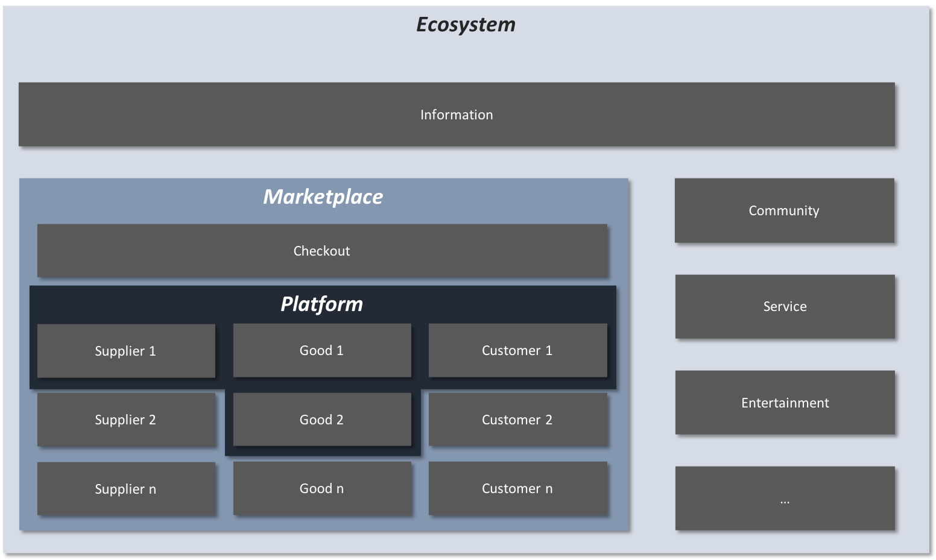Click the Platform heading text

[322, 304]
